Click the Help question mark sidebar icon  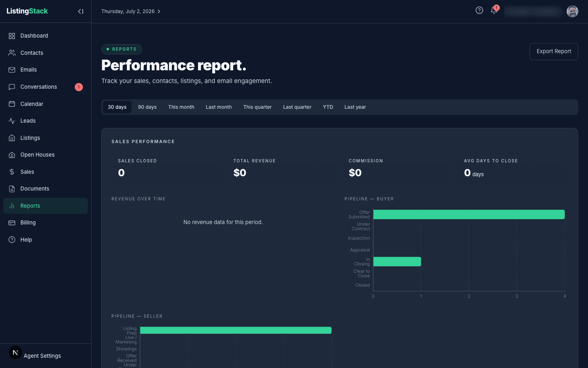click(x=12, y=240)
